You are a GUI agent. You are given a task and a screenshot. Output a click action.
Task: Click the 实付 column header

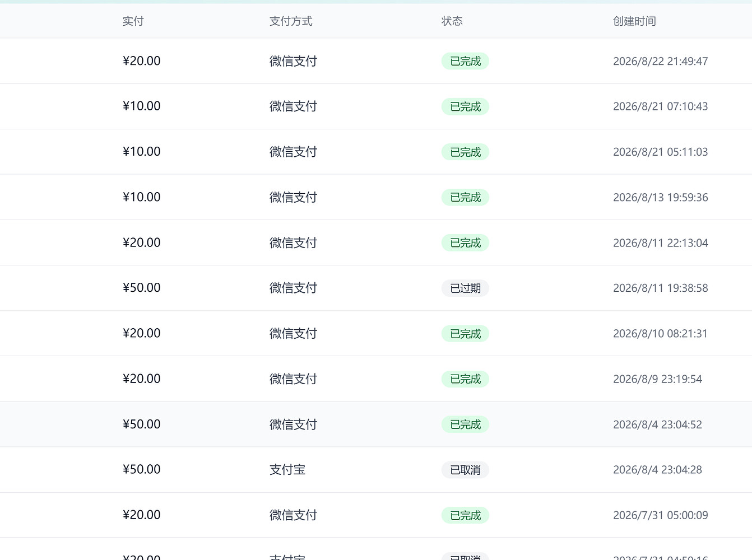(133, 21)
